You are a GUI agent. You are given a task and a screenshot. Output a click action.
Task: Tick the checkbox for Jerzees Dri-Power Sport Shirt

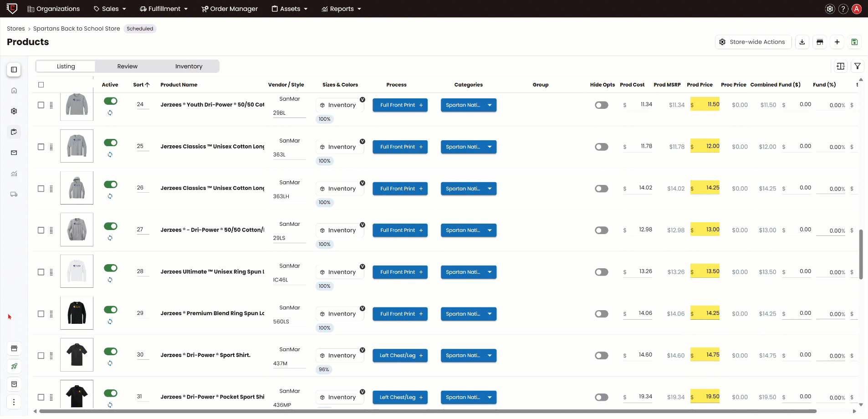(x=41, y=356)
